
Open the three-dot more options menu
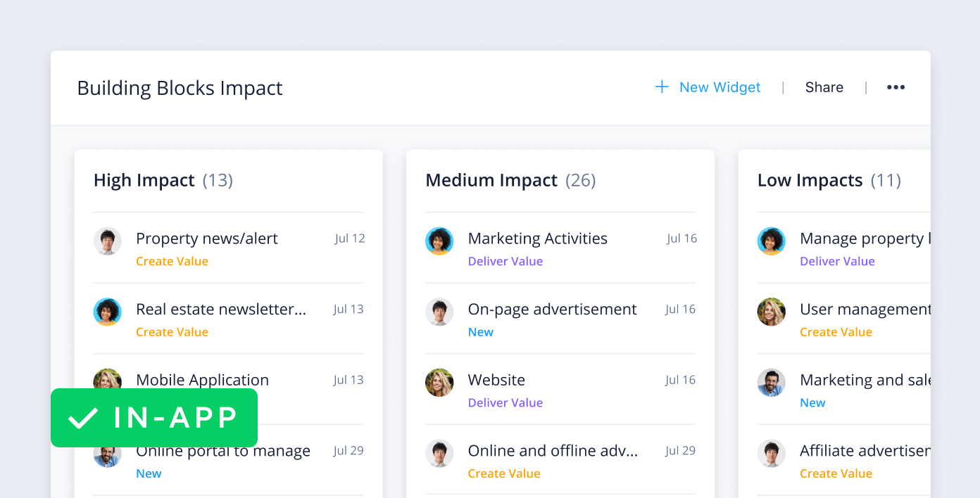point(896,87)
